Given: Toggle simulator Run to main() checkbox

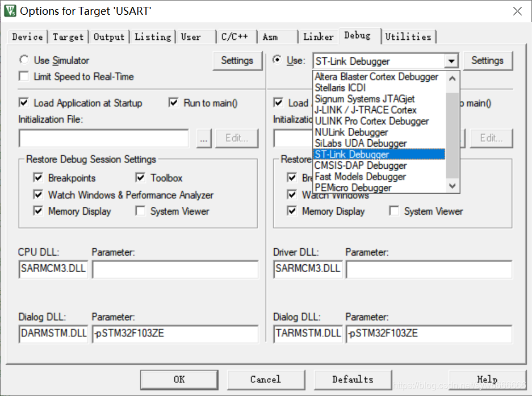Looking at the screenshot, I should [173, 103].
